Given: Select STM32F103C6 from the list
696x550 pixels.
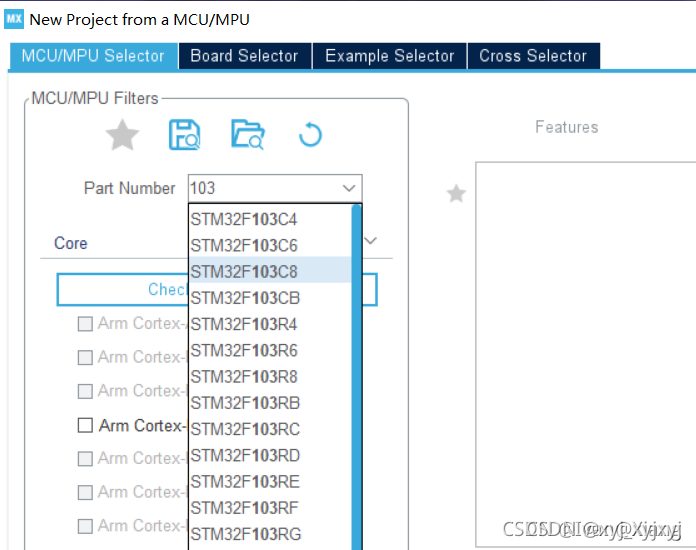Looking at the screenshot, I should point(270,245).
